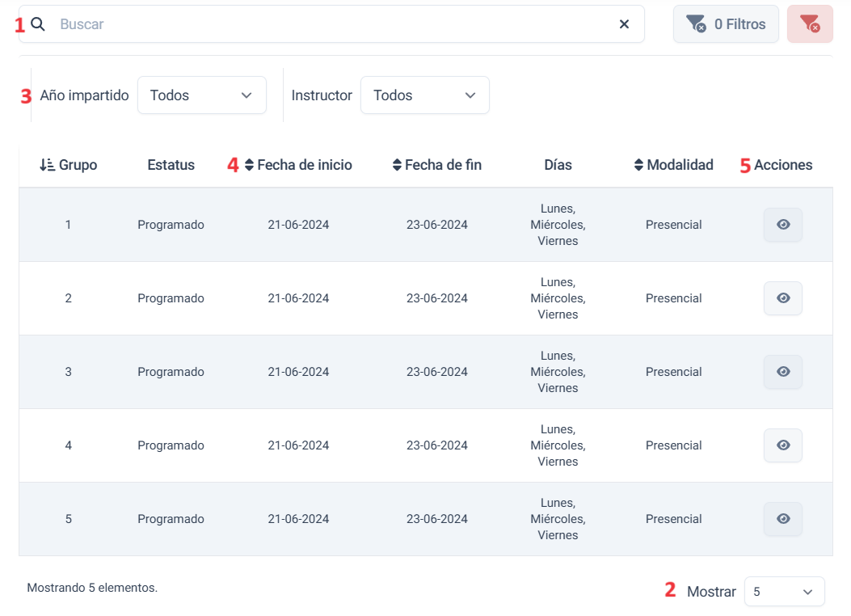This screenshot has height=616, width=851.
Task: Click the Estatus column header
Action: click(x=171, y=165)
